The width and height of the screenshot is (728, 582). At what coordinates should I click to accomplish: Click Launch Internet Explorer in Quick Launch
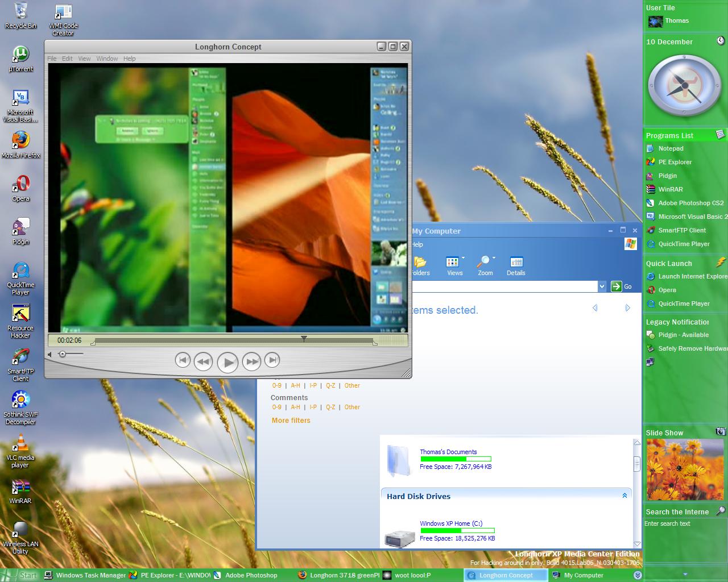coord(686,276)
